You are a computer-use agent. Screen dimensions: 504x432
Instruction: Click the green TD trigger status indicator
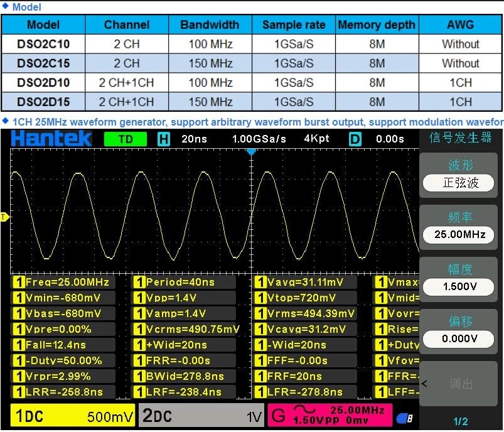pyautogui.click(x=126, y=139)
